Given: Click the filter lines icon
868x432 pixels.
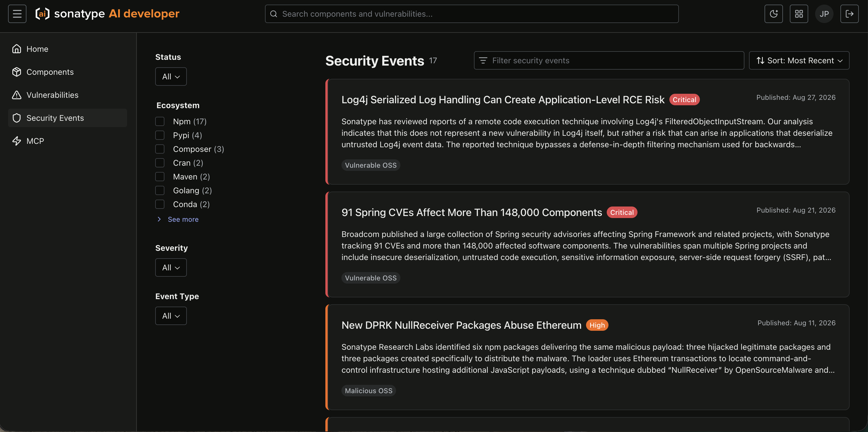Looking at the screenshot, I should click(483, 60).
